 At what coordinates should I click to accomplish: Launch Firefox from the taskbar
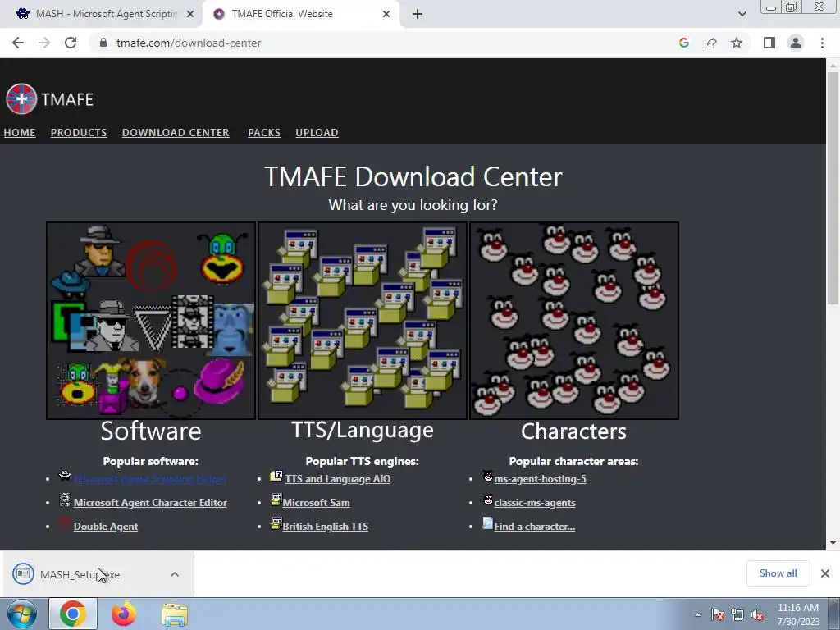pos(124,614)
